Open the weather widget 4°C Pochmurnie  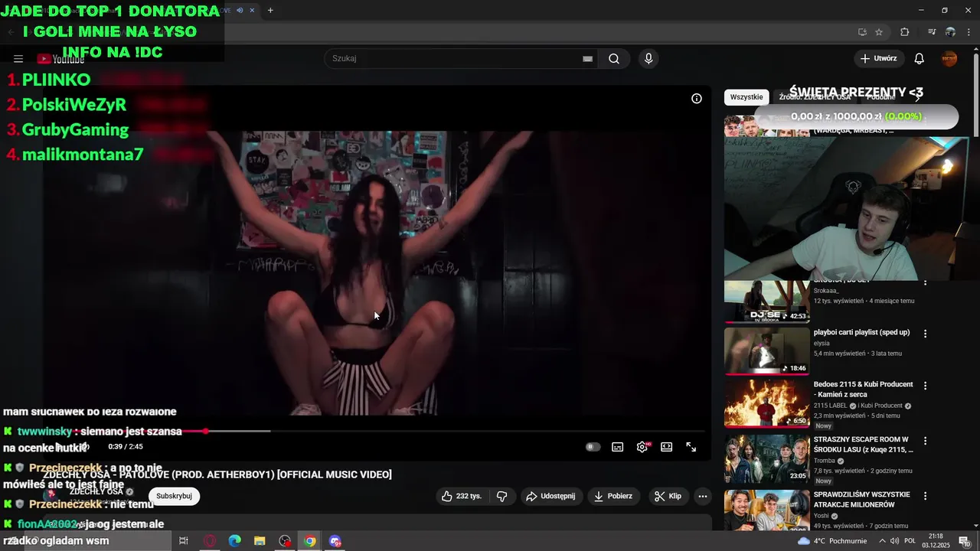pos(832,541)
